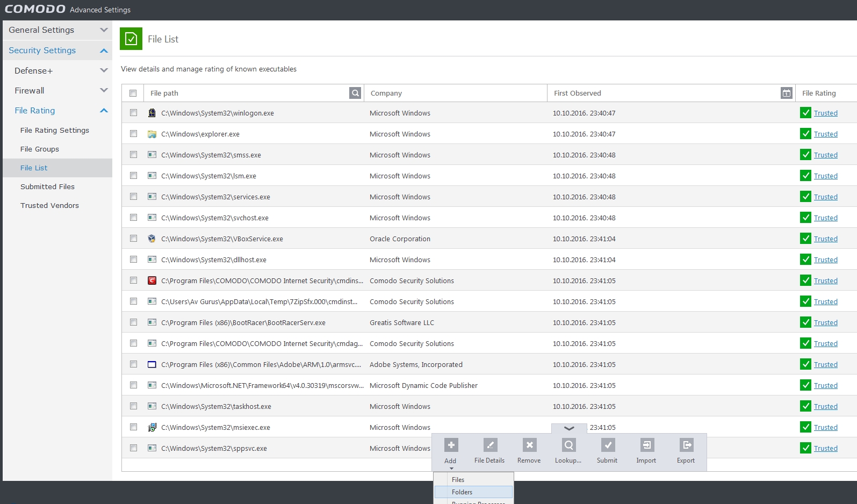Click the Add file toolbar icon
The height and width of the screenshot is (504, 857).
(x=451, y=445)
